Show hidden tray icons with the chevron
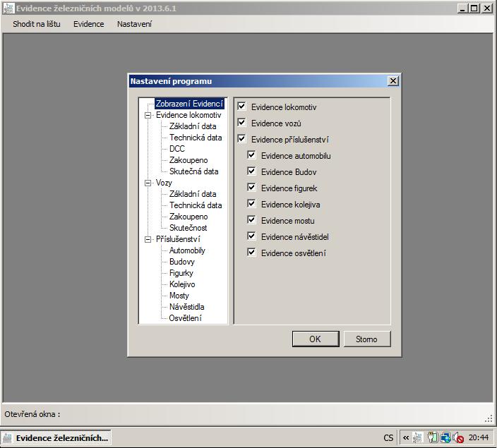This screenshot has width=497, height=448. (x=406, y=438)
